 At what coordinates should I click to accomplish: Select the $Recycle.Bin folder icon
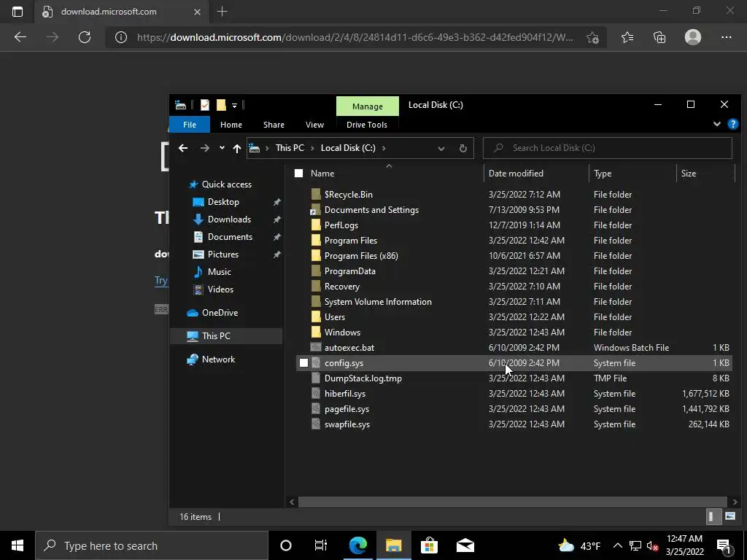pos(316,194)
